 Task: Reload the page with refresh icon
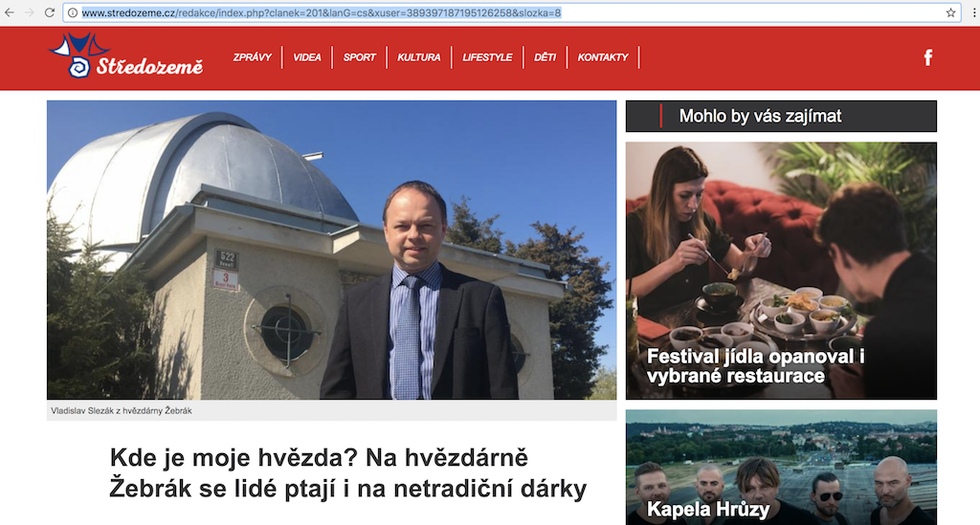click(x=50, y=12)
